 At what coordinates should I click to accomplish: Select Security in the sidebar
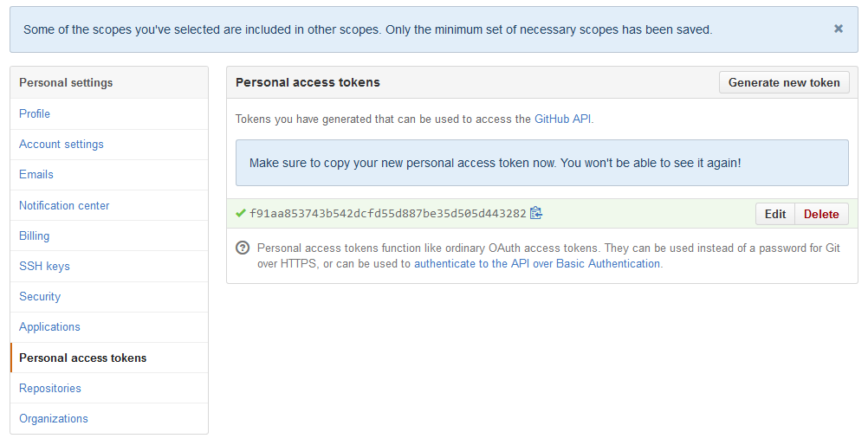[x=40, y=296]
